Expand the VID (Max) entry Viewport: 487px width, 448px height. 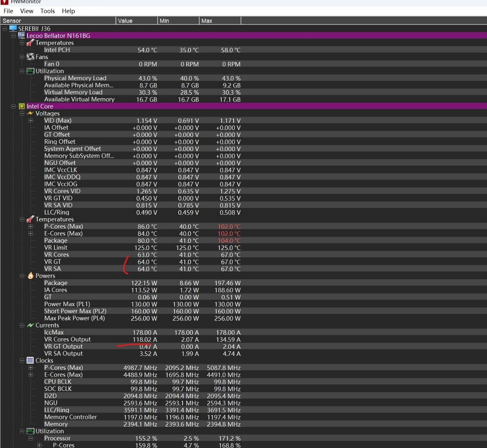[x=30, y=121]
